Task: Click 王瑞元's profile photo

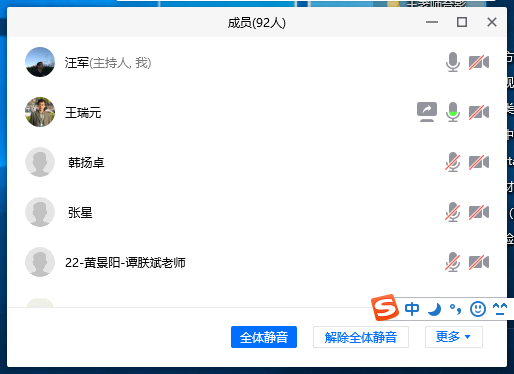Action: (40, 112)
